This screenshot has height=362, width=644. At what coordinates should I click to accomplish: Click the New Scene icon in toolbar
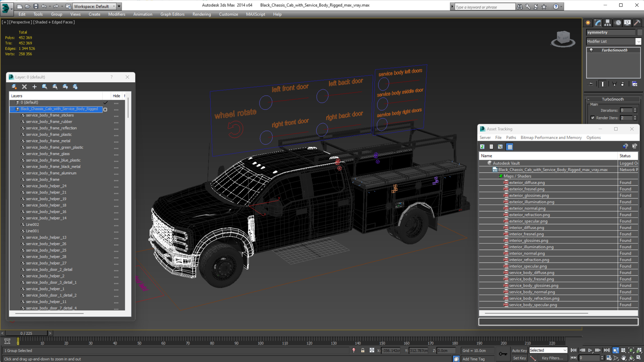(19, 6)
